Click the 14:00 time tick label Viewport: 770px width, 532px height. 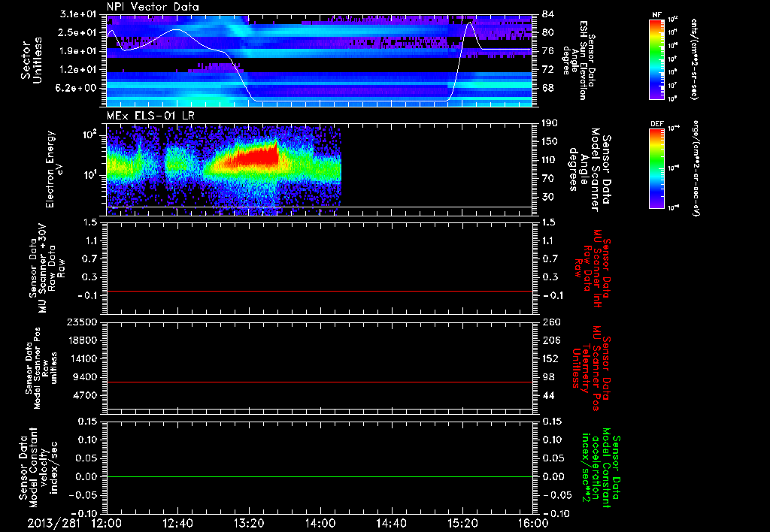(320, 523)
